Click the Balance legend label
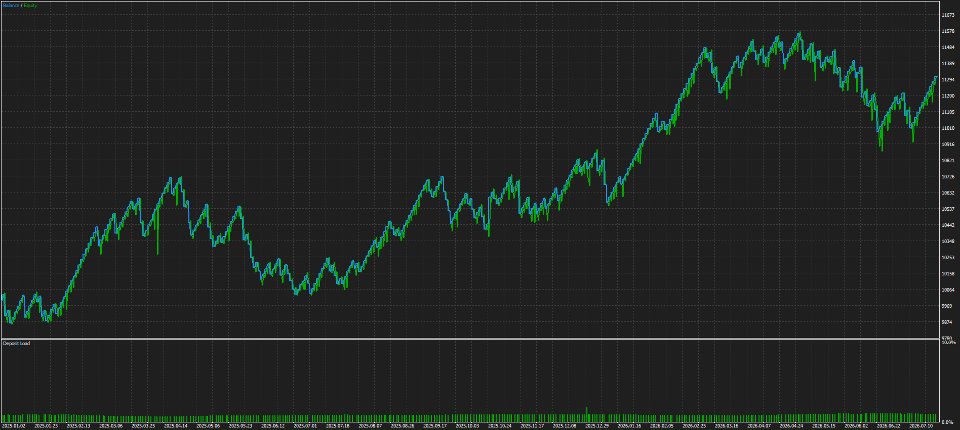Viewport: 960px width, 430px height. (10, 5)
